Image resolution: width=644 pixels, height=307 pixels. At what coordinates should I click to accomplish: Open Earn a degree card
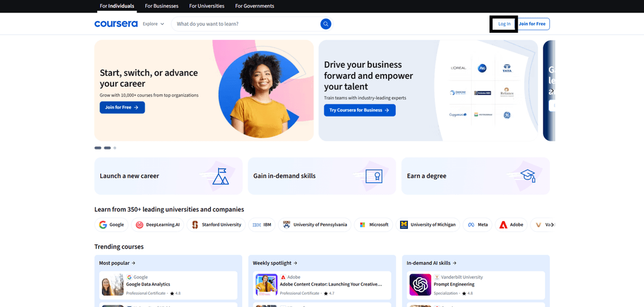(x=475, y=176)
